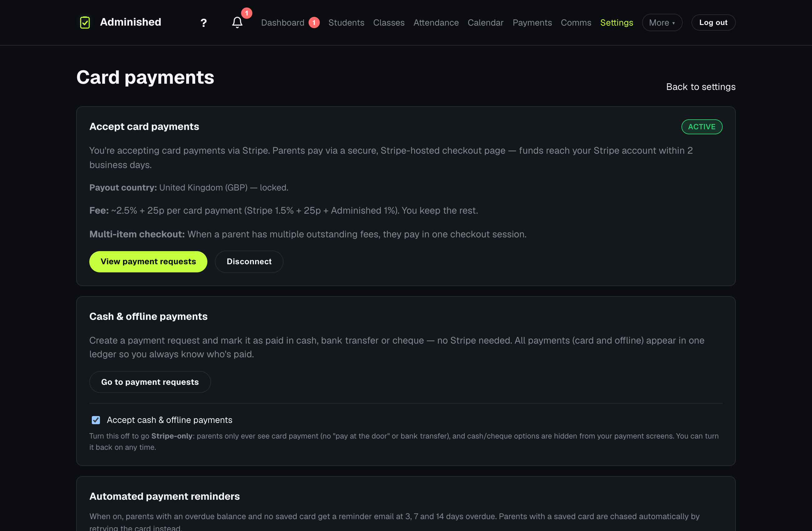Image resolution: width=812 pixels, height=531 pixels.
Task: Click Go to payment requests button
Action: pyautogui.click(x=150, y=382)
